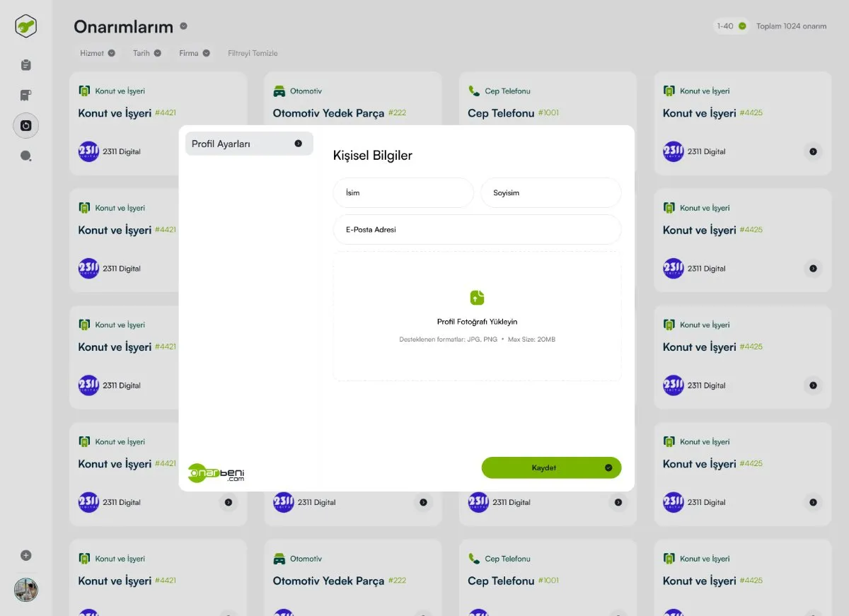Image resolution: width=849 pixels, height=616 pixels.
Task: Select the circular-arrow repairs icon in sidebar
Action: 26,126
